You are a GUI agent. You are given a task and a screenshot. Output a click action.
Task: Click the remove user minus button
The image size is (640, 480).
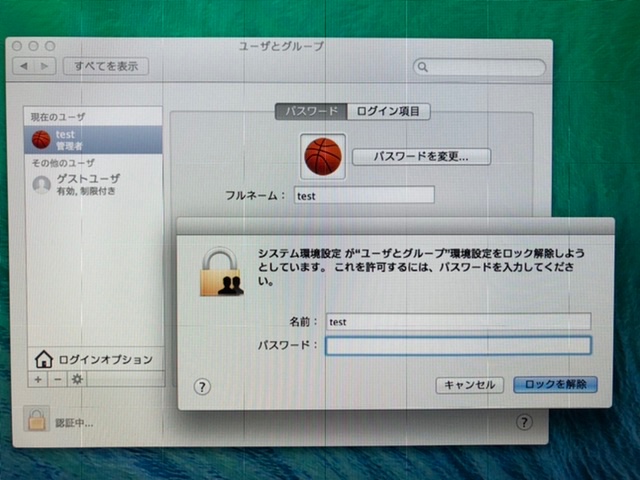tap(57, 379)
